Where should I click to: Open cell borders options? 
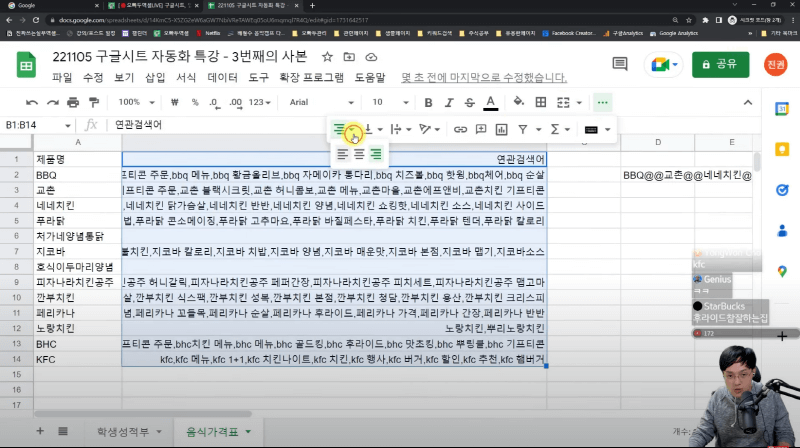point(541,103)
